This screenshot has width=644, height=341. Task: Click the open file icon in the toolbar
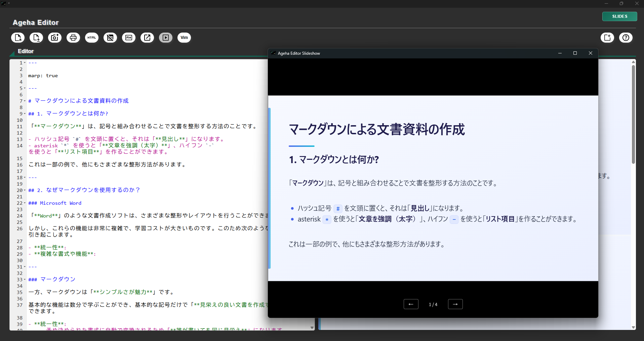[x=18, y=38]
